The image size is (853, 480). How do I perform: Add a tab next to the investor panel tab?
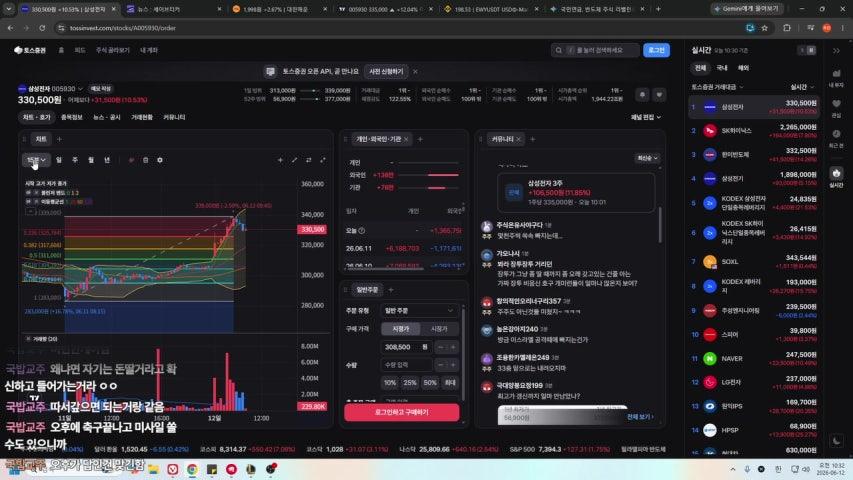(x=420, y=139)
